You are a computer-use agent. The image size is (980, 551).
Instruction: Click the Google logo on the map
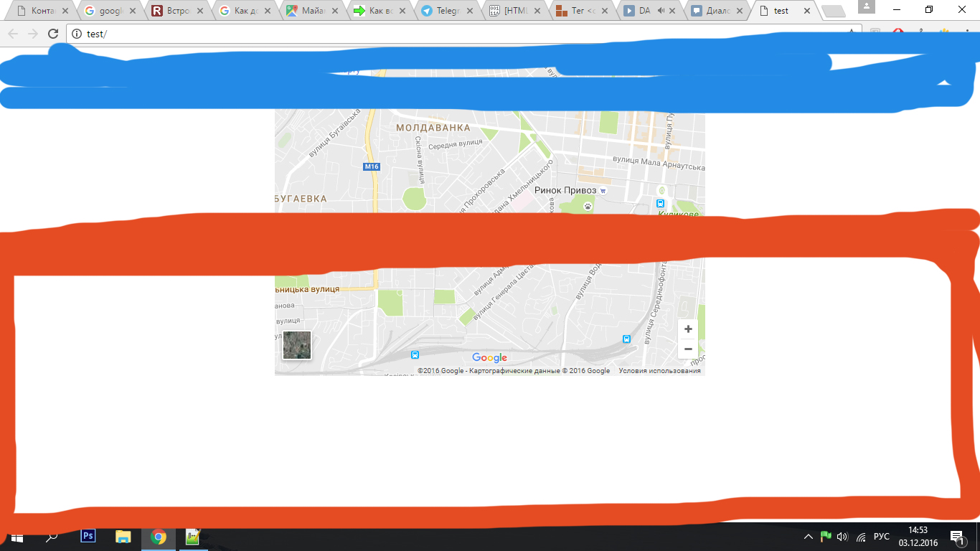coord(490,357)
